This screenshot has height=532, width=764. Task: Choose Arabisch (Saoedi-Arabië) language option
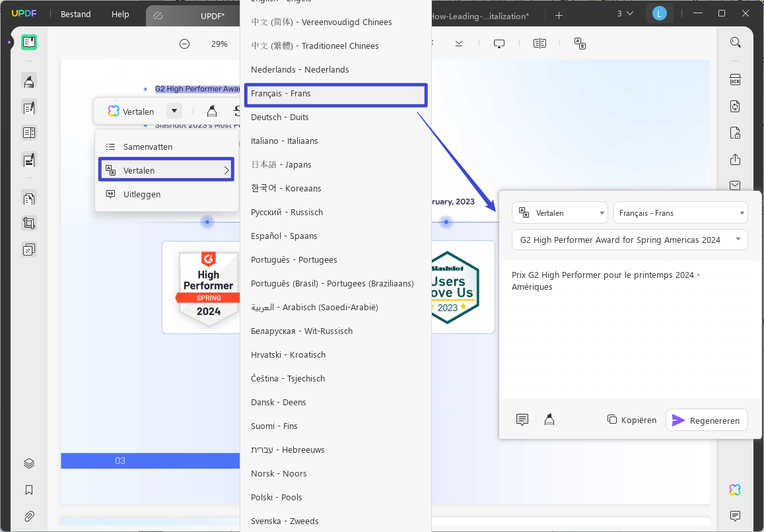(335, 307)
